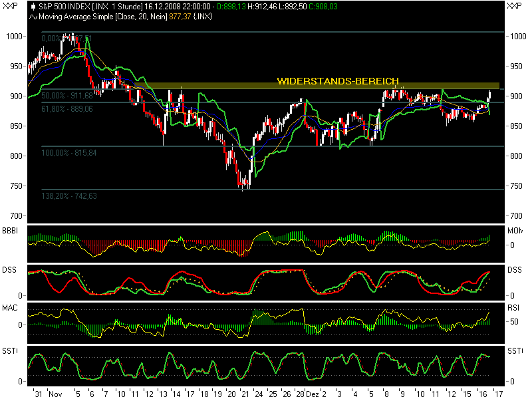Select the BBBI indicator label
Screen dimensions: 532x399
[x=10, y=231]
